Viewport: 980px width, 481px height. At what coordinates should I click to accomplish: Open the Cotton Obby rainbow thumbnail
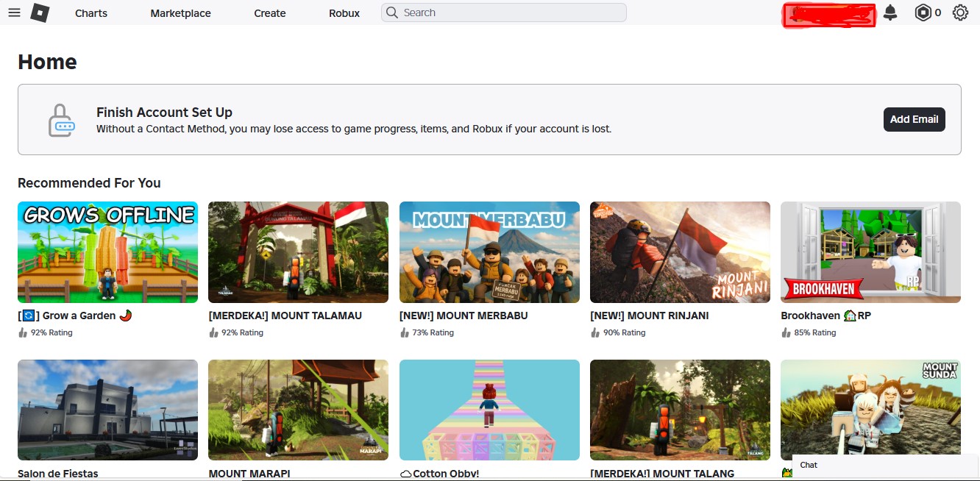click(x=489, y=410)
